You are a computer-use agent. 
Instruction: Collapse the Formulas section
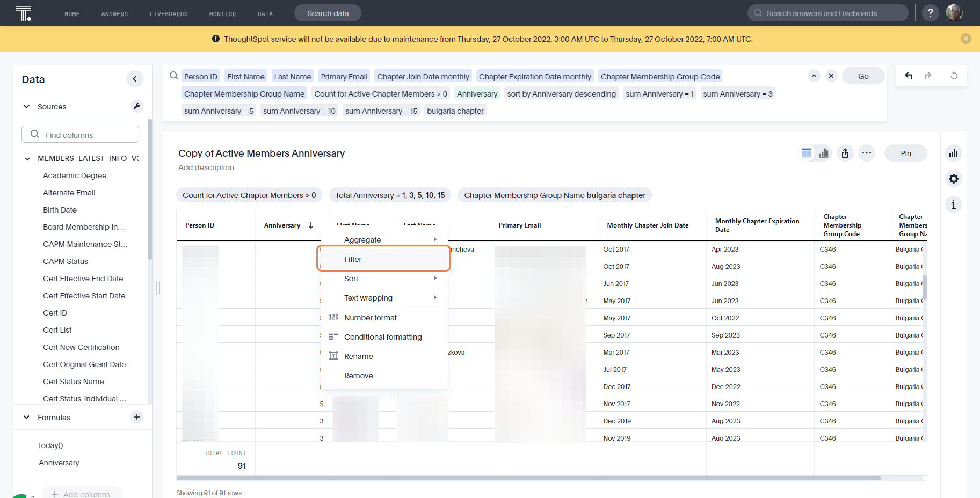click(x=26, y=417)
